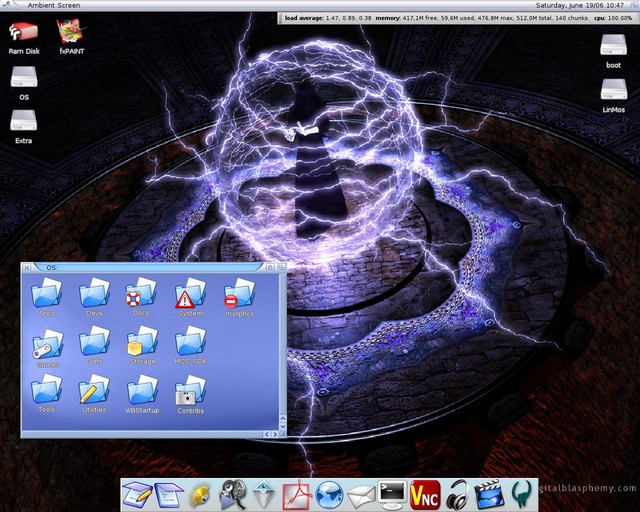Open the Docs folder with lifebuoy
Screen dimensions: 640x512
point(141,296)
